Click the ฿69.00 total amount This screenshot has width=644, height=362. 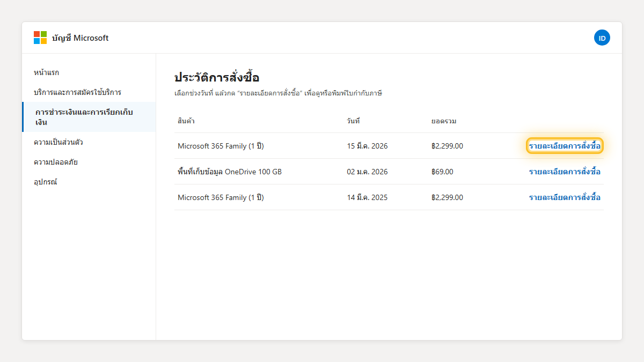pos(442,172)
